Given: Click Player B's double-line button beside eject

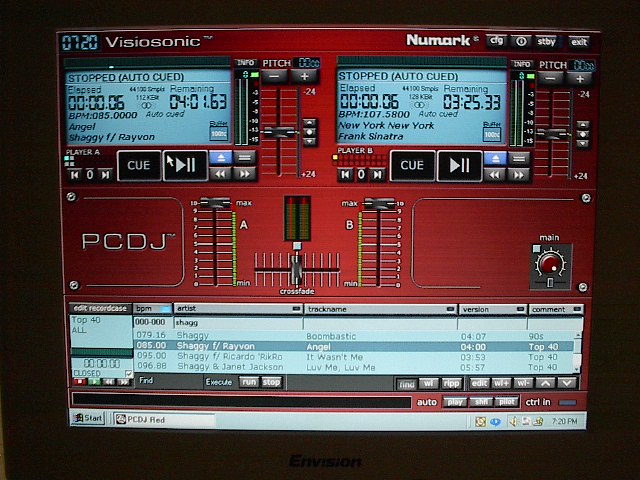Looking at the screenshot, I should 519,158.
